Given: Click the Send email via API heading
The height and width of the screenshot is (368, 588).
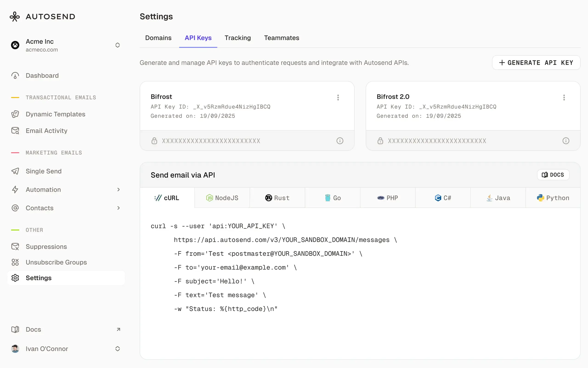Looking at the screenshot, I should 183,175.
